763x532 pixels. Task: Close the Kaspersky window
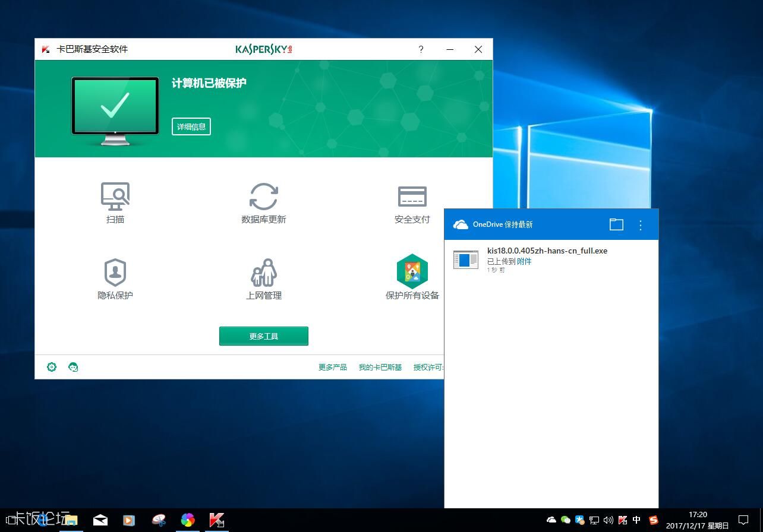(x=478, y=49)
